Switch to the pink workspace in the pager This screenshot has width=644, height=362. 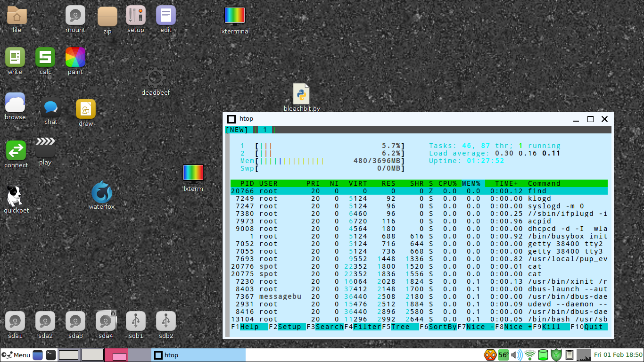(116, 355)
